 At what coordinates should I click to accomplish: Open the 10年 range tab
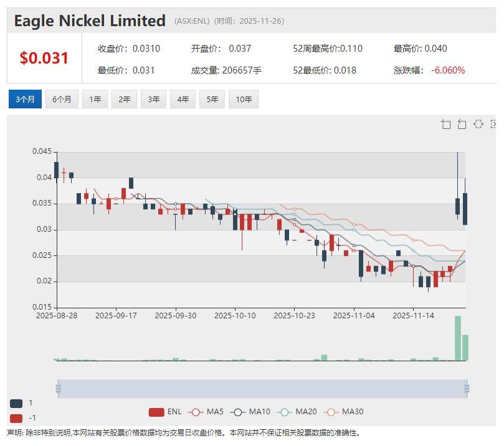click(244, 99)
